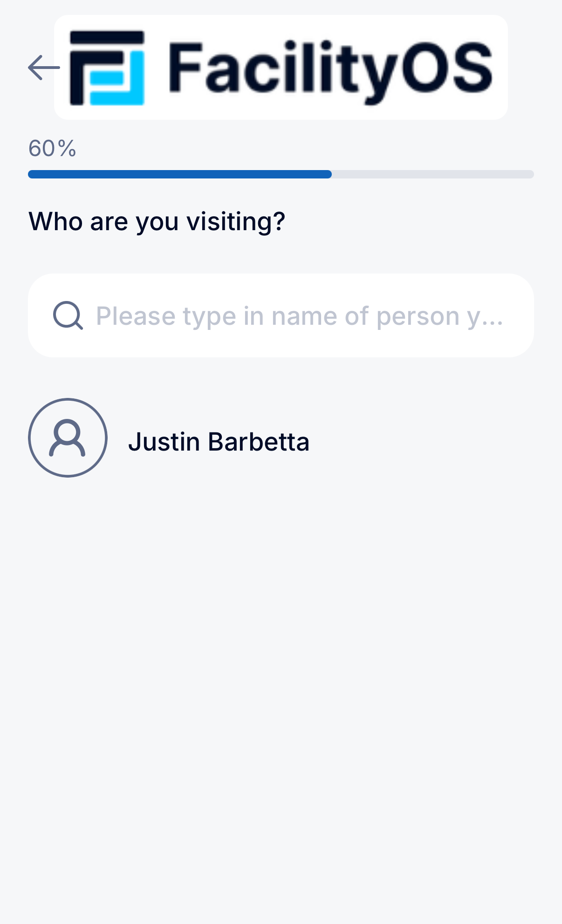Go back using the left arrow

point(43,68)
